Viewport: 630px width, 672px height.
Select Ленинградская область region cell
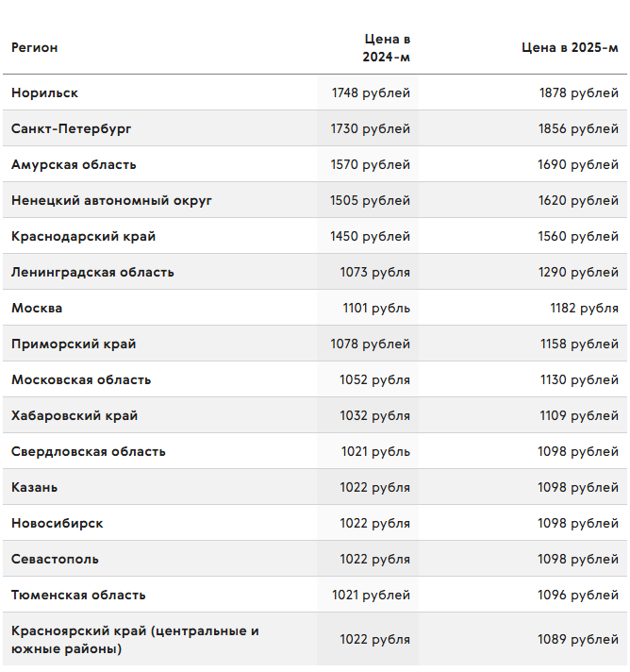point(92,272)
